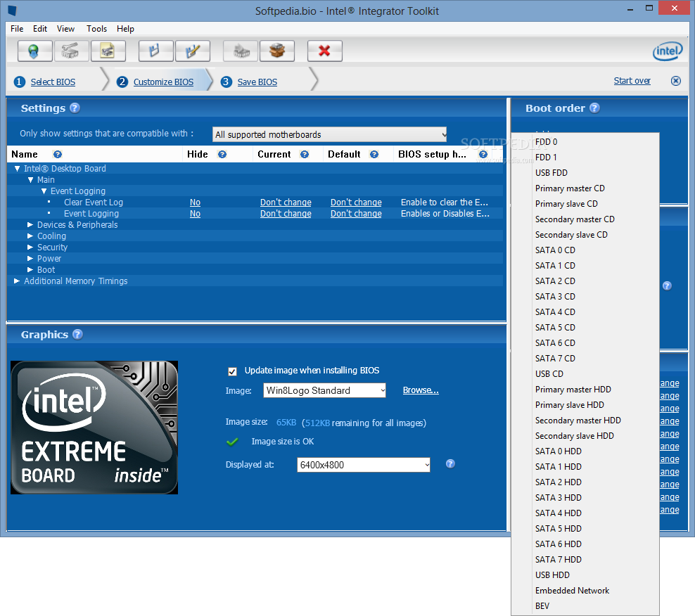The height and width of the screenshot is (616, 695).
Task: Click the circled X icon beside Start over
Action: [675, 81]
